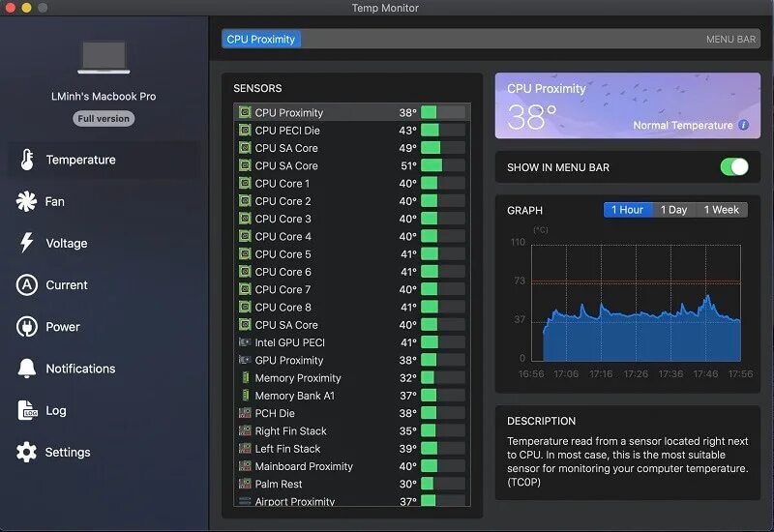774x532 pixels.
Task: Open Current via the ampere icon
Action: (27, 284)
